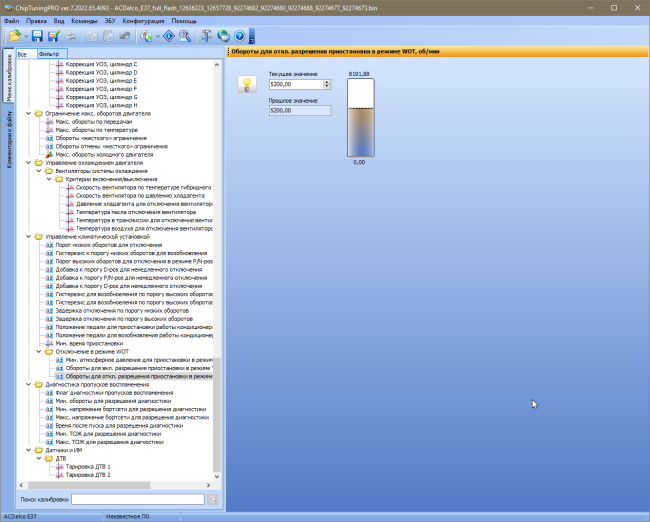Screen dimensions: 650x522
Task: Collapse the Вентиляторы системы охлаждения node
Action: click(x=39, y=171)
